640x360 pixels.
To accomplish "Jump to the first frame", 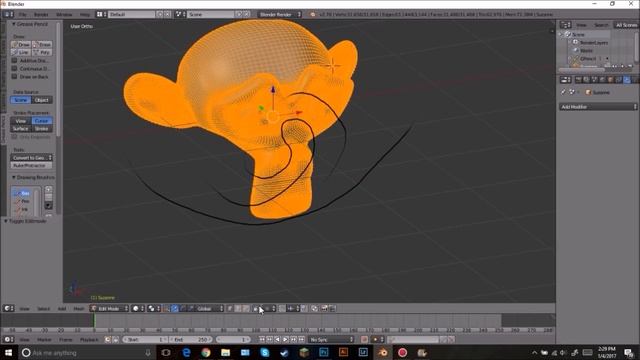I will 262,340.
